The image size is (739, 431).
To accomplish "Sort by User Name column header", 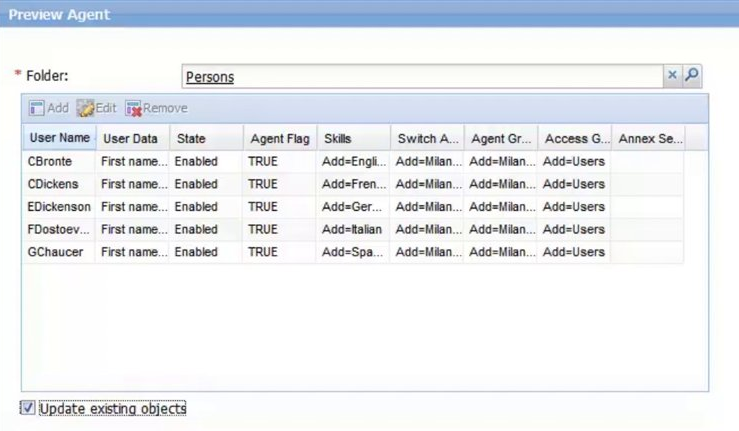I will pos(60,138).
